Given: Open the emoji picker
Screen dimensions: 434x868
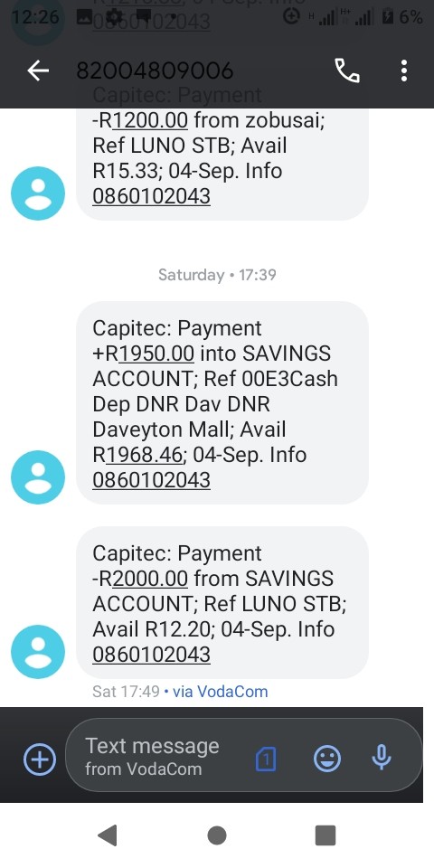Looking at the screenshot, I should click(x=327, y=759).
